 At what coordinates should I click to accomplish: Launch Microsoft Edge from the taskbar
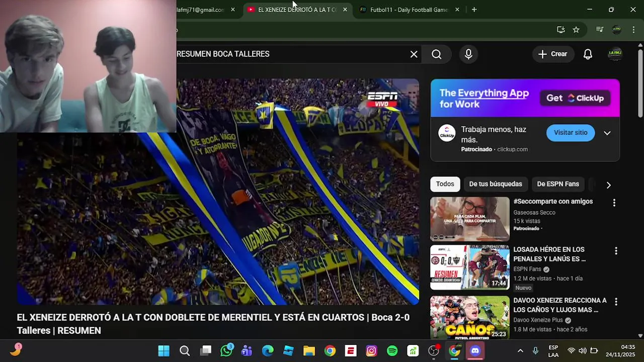pyautogui.click(x=268, y=351)
